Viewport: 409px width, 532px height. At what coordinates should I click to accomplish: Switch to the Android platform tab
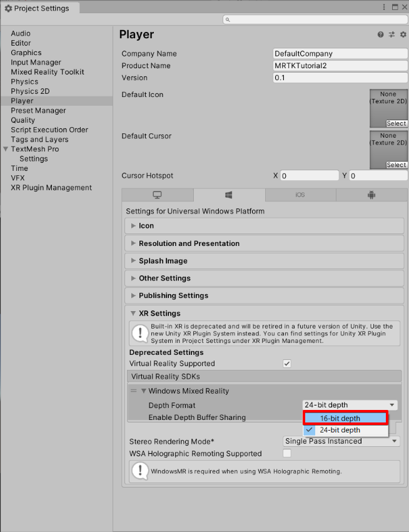pyautogui.click(x=371, y=195)
